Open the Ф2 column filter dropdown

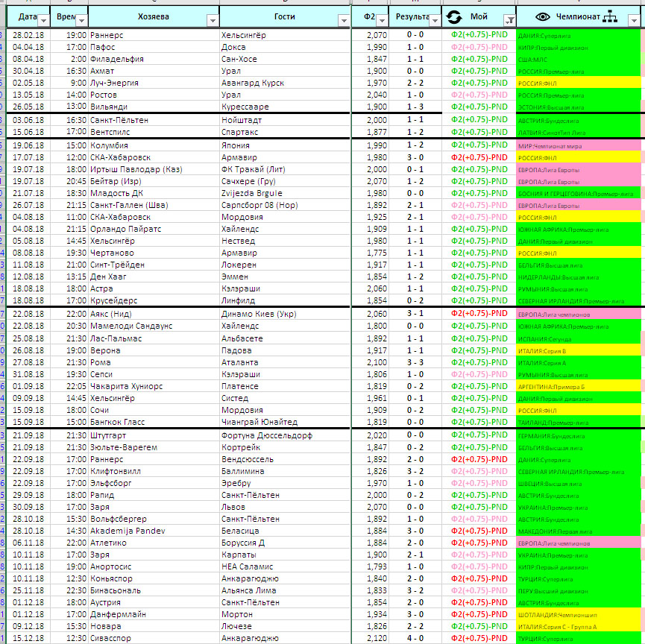(x=382, y=20)
